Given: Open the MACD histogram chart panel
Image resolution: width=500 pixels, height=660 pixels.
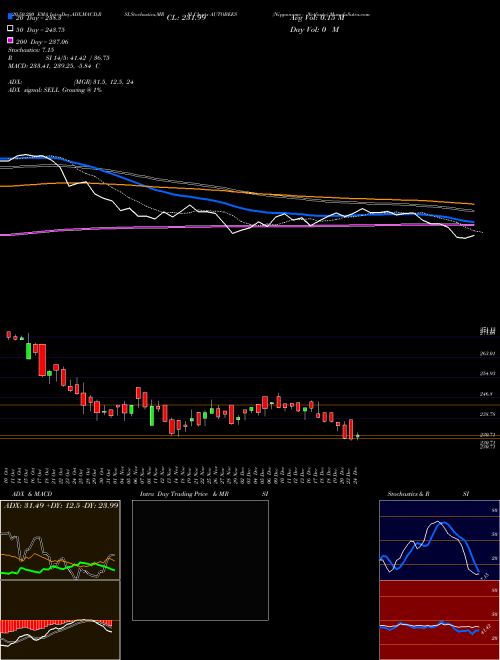Looking at the screenshot, I should point(60,620).
